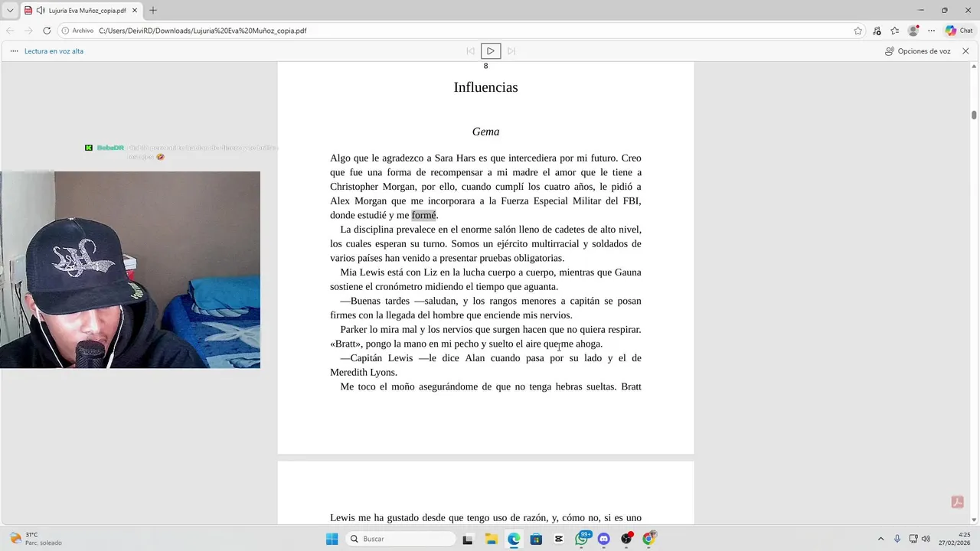Open OBS Studio from the taskbar
Image resolution: width=980 pixels, height=551 pixels.
(627, 539)
